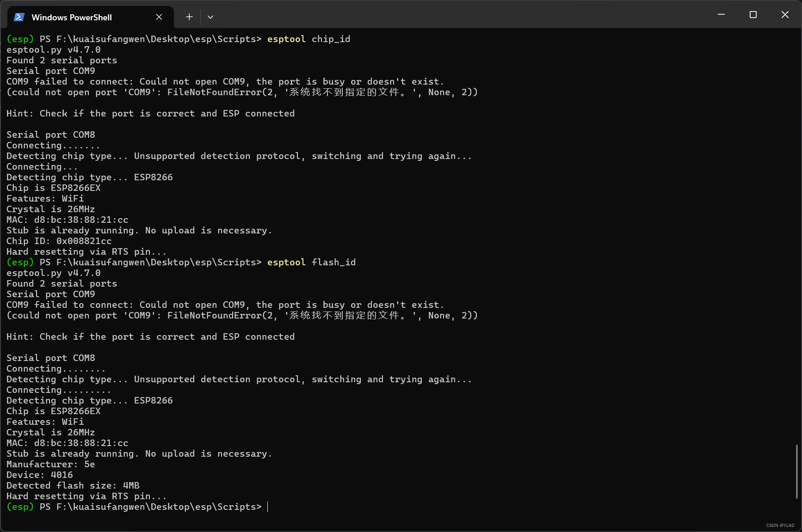
Task: Click the 'esptool flash_id' command text
Action: (311, 262)
